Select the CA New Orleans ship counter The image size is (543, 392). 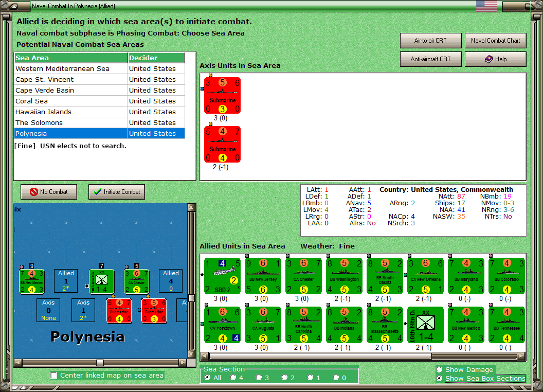coord(426,276)
